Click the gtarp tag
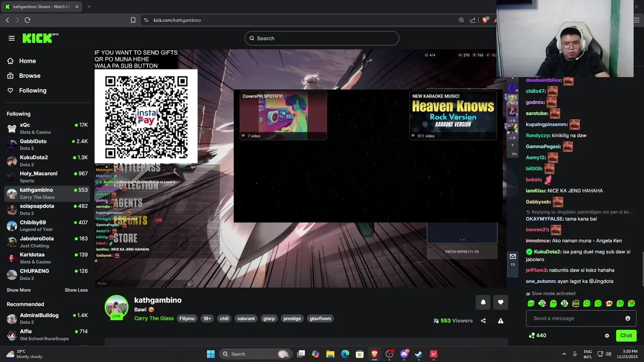Viewport: 644px width, 362px height. pyautogui.click(x=269, y=318)
